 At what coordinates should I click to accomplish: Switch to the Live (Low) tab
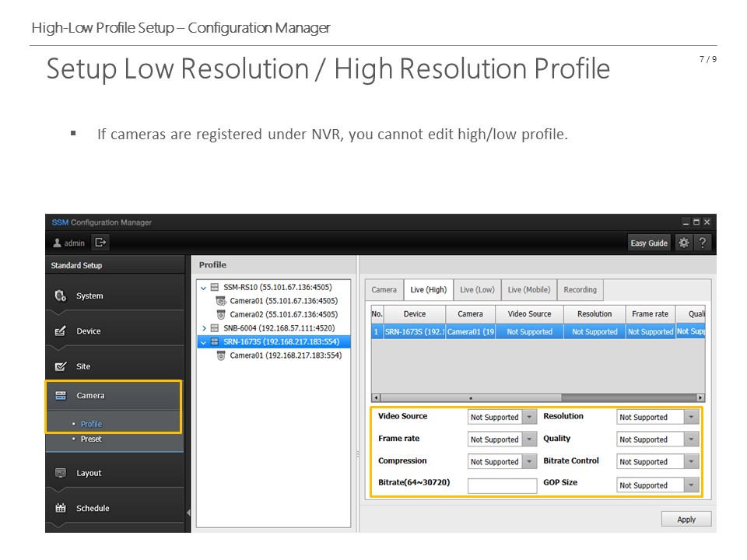477,289
